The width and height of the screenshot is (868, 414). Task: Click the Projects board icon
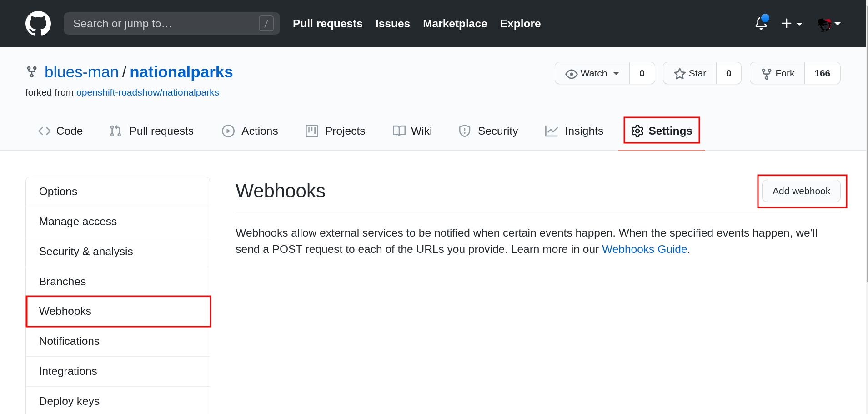pos(311,131)
